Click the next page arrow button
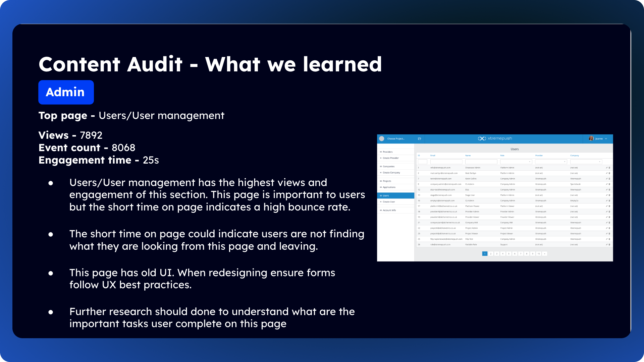644x362 pixels. tap(545, 254)
